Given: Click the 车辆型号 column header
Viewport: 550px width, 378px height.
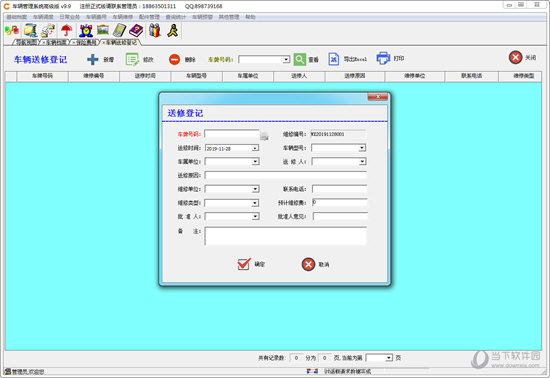Looking at the screenshot, I should point(196,76).
